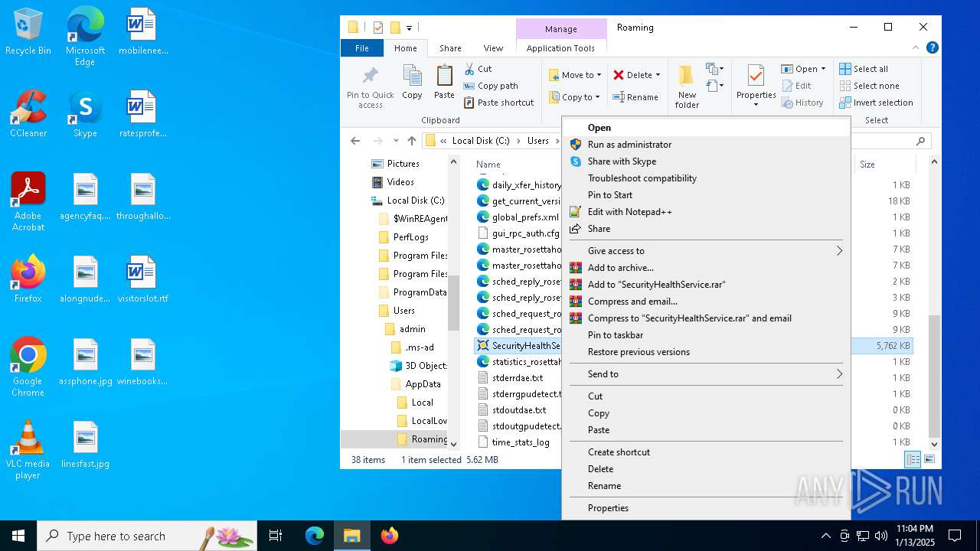This screenshot has width=980, height=551.
Task: Open the Delete dropdown arrow
Action: click(658, 75)
